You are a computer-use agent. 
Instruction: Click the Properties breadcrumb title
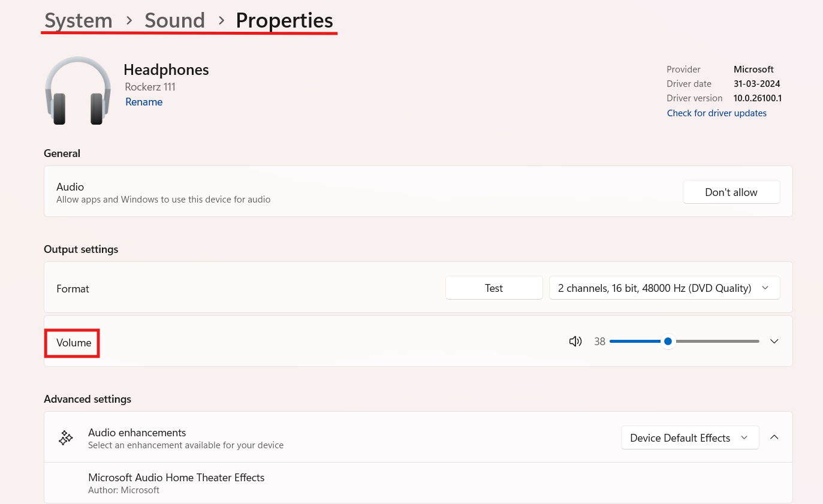pyautogui.click(x=284, y=21)
